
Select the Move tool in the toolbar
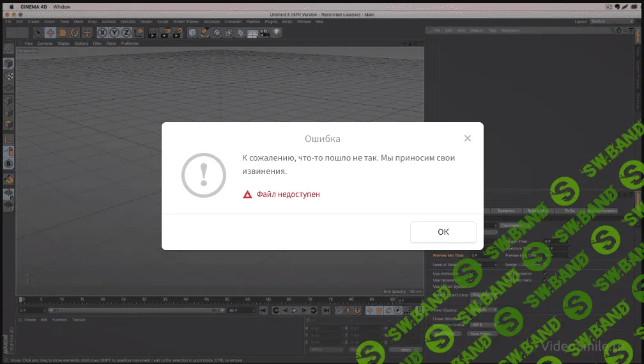50,33
